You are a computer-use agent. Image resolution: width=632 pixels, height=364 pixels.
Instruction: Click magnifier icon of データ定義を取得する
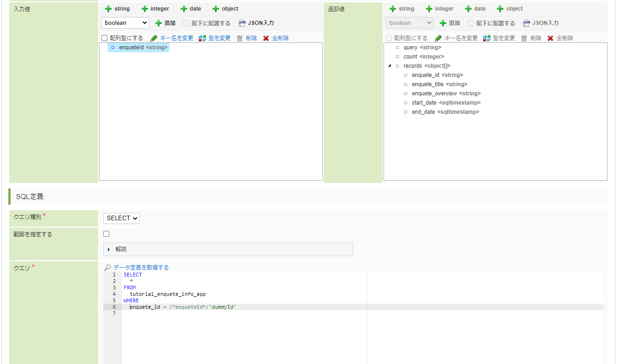tap(107, 267)
